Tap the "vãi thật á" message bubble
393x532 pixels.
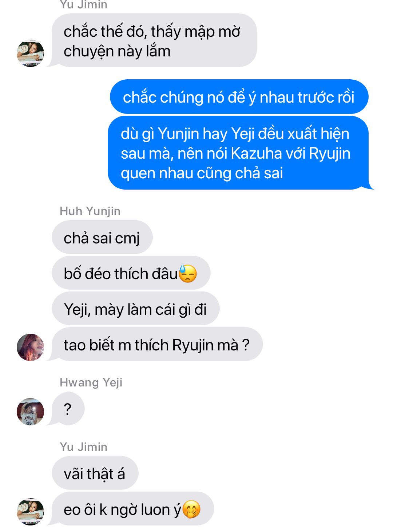point(95,473)
